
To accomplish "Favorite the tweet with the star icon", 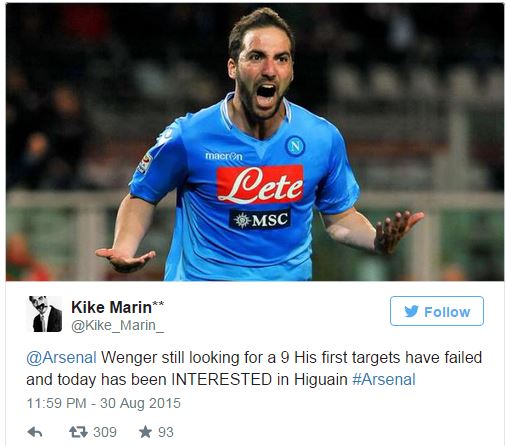I will [145, 432].
